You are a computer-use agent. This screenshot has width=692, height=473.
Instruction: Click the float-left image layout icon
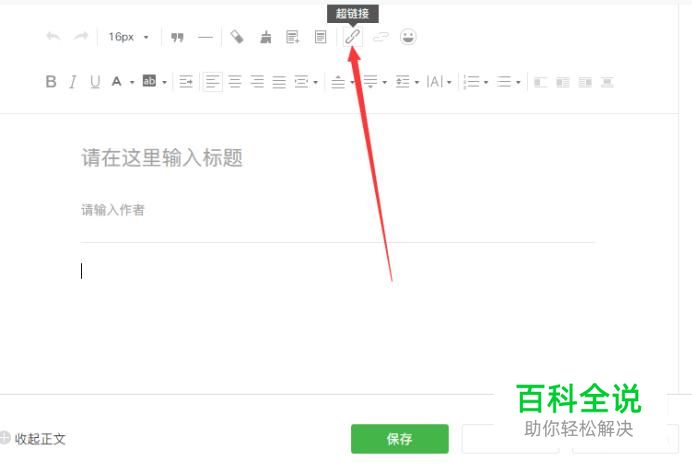[x=540, y=82]
